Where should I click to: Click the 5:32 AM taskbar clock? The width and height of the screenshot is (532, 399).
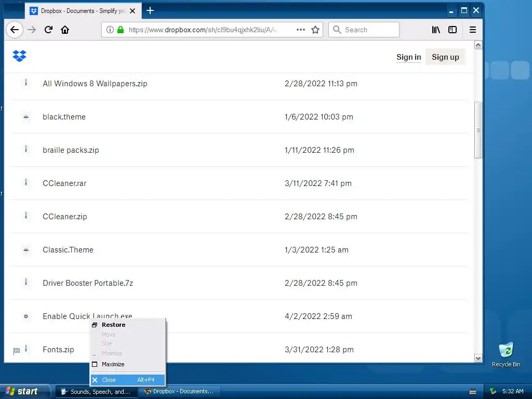[513, 392]
